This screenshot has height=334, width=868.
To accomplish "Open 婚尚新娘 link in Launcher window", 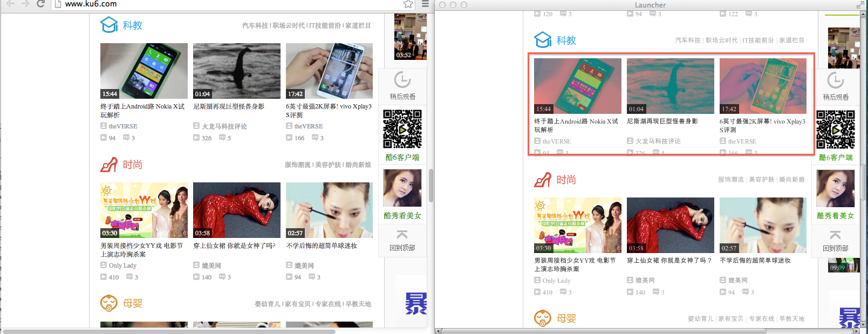I will (x=792, y=180).
